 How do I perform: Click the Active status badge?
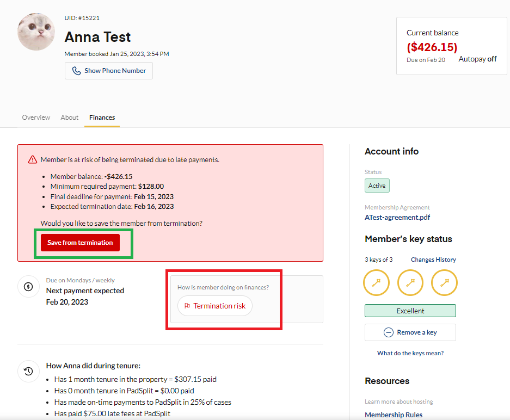tap(377, 186)
